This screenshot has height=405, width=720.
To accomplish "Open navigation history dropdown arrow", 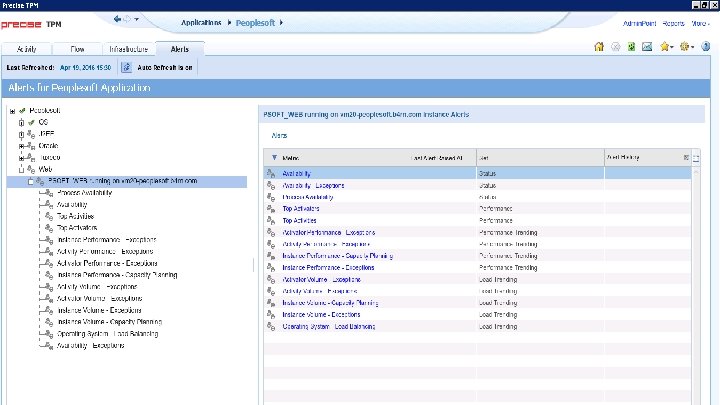I will coord(136,19).
